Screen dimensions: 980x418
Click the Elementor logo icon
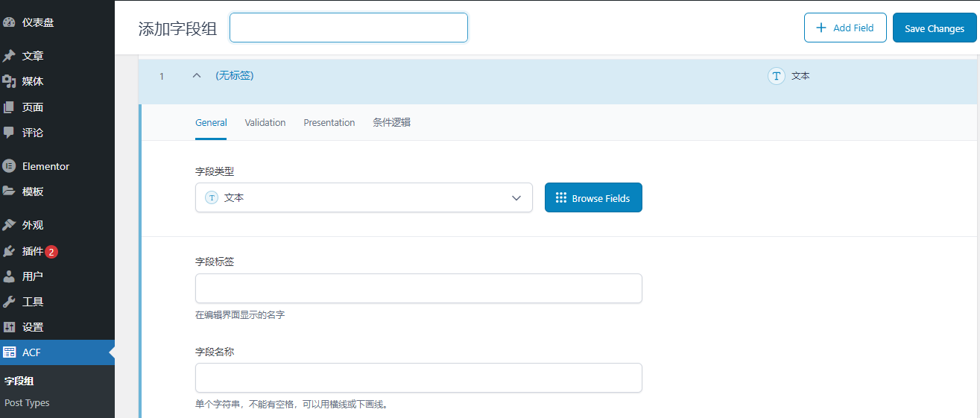[9, 166]
